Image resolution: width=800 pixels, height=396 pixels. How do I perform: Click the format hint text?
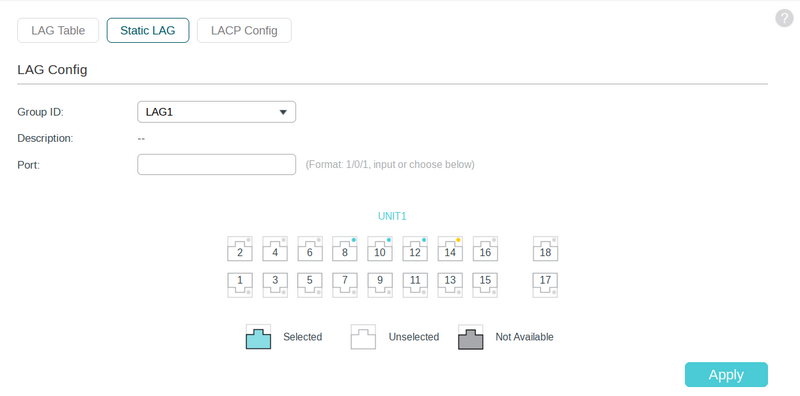coord(390,165)
